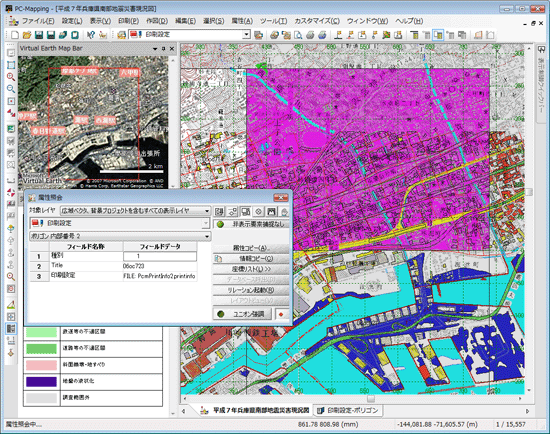Click the 情報コピー(C) button
This screenshot has height=434, width=550.
point(251,259)
